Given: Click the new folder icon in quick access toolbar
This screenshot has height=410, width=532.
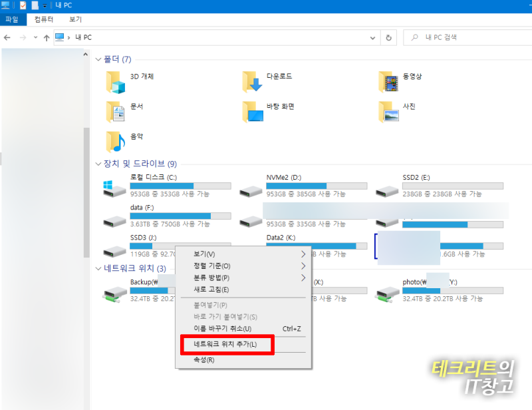Looking at the screenshot, I should [x=35, y=5].
